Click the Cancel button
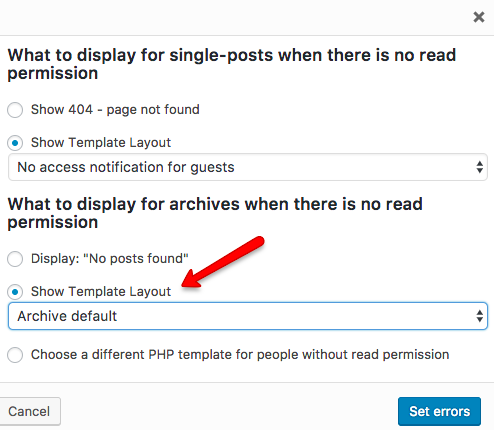The height and width of the screenshot is (430, 494). pos(29,411)
